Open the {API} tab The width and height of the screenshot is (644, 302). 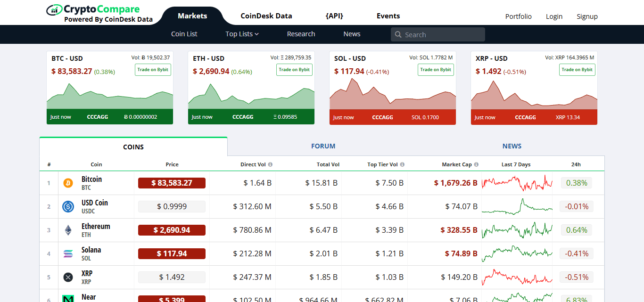coord(334,16)
